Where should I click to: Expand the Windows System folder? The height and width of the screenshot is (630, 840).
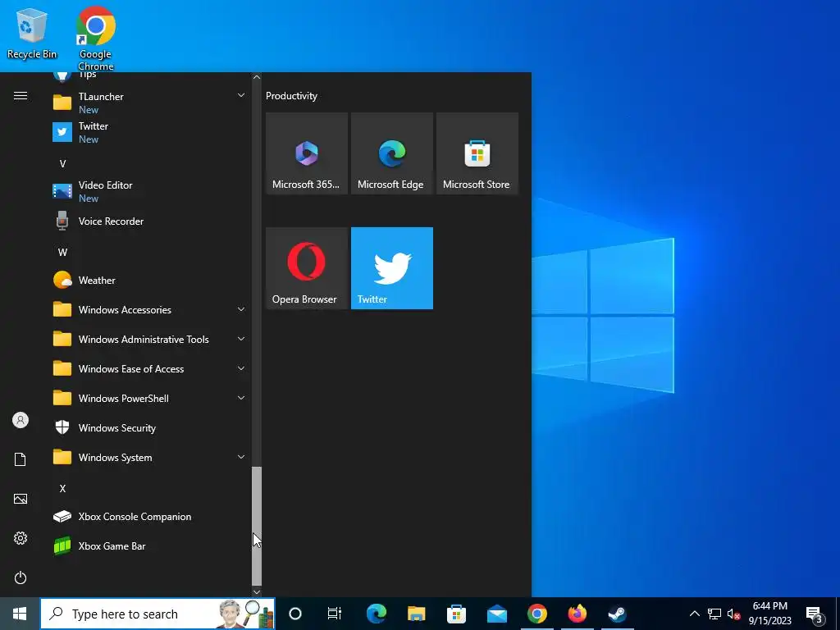148,458
